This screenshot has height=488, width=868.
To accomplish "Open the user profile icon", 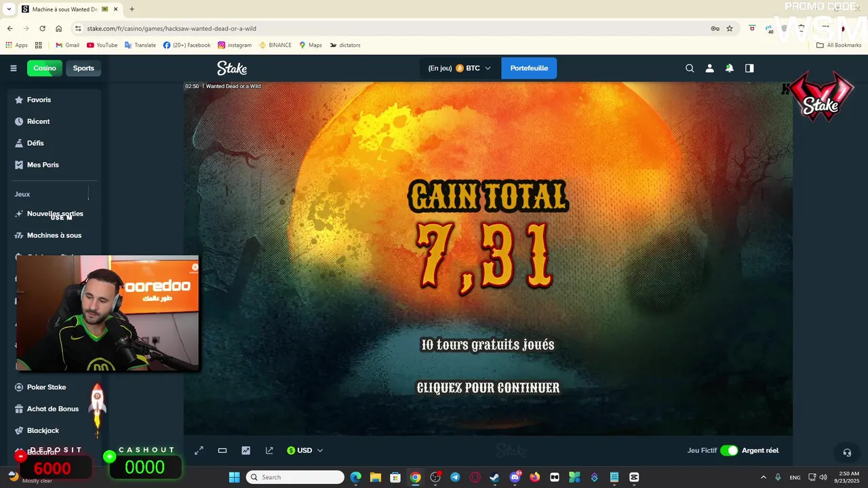I will 709,68.
